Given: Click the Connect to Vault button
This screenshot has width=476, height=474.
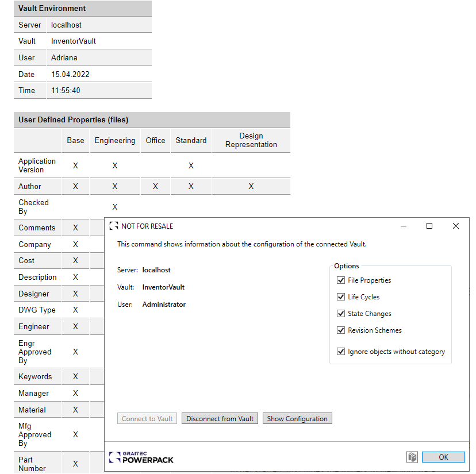Looking at the screenshot, I should pyautogui.click(x=147, y=419).
